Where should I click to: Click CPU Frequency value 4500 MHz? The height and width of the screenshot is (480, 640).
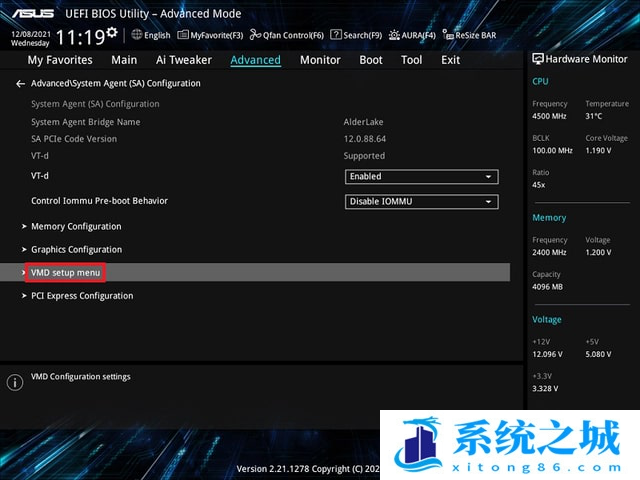[x=549, y=116]
